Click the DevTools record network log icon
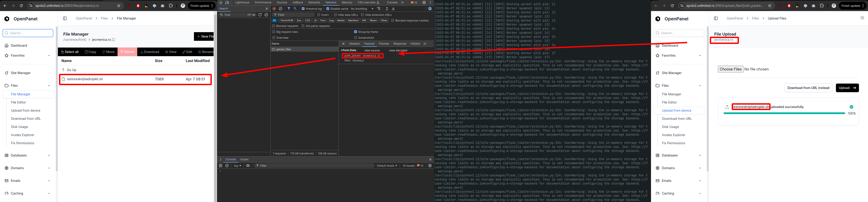The image size is (868, 202). coord(274,9)
